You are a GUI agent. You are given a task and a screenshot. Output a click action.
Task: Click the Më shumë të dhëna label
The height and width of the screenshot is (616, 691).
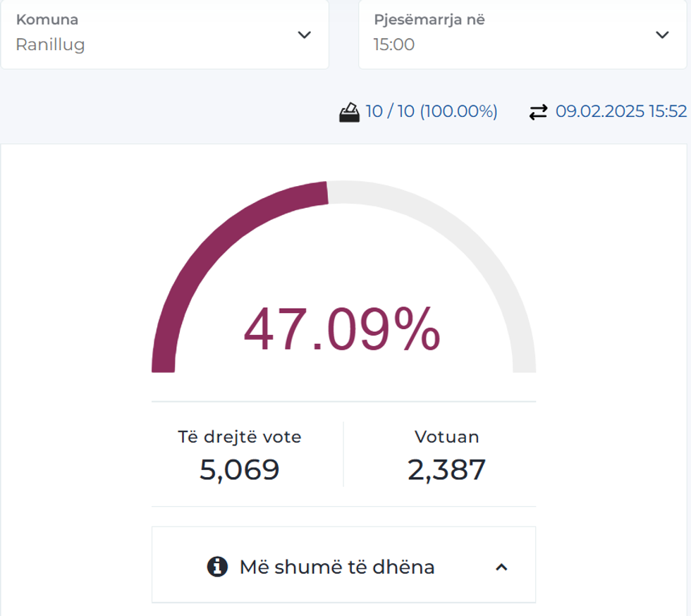coord(337,567)
